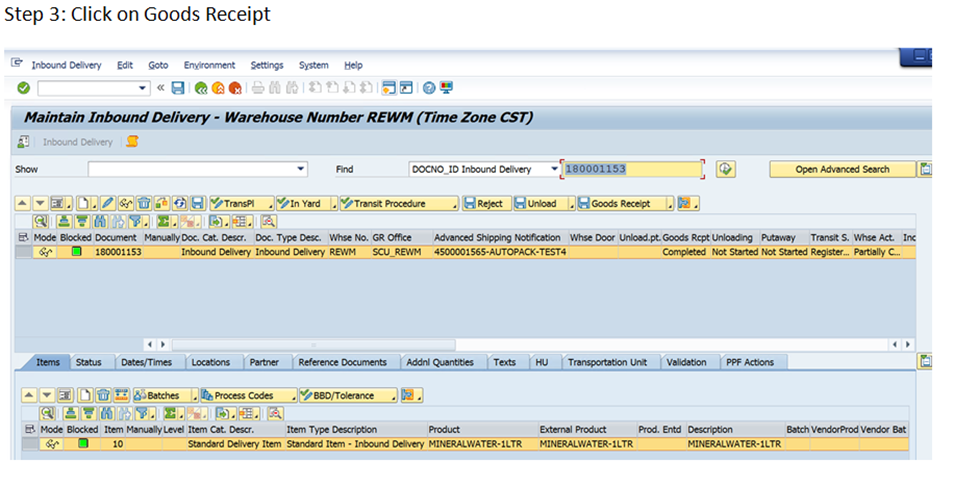Click the Split Item icon in the items toolbar

click(x=121, y=395)
